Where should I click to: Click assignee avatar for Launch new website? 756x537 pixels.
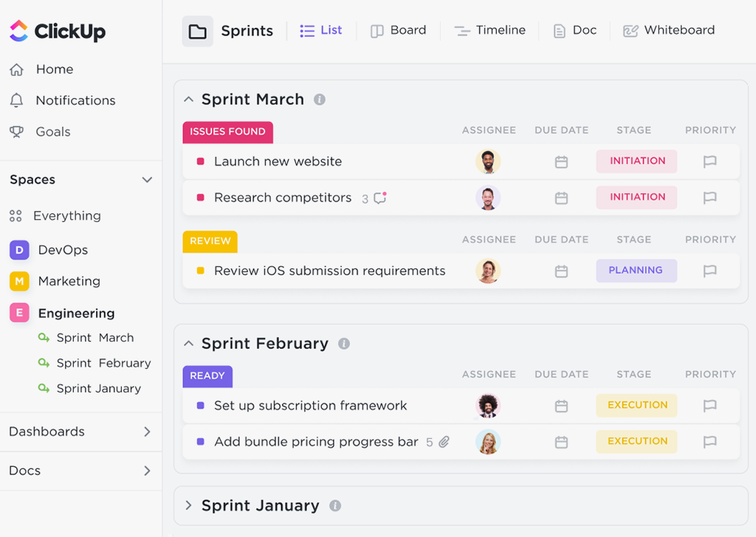coord(488,162)
